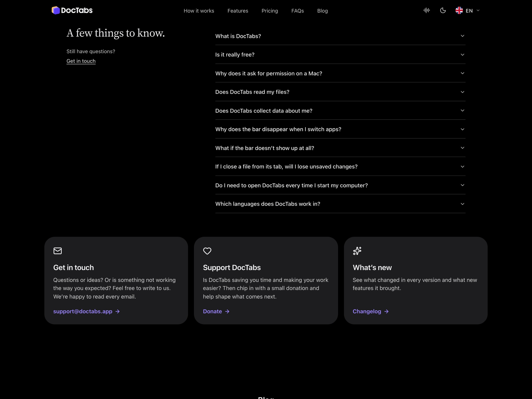Image resolution: width=532 pixels, height=399 pixels.
Task: Click the audio waveform icon in header
Action: pyautogui.click(x=427, y=10)
